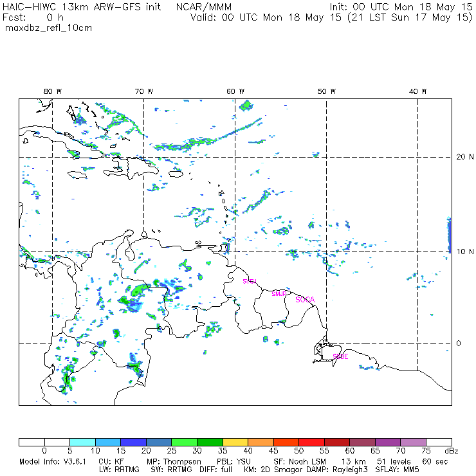Click the dBz unit label

[452, 451]
